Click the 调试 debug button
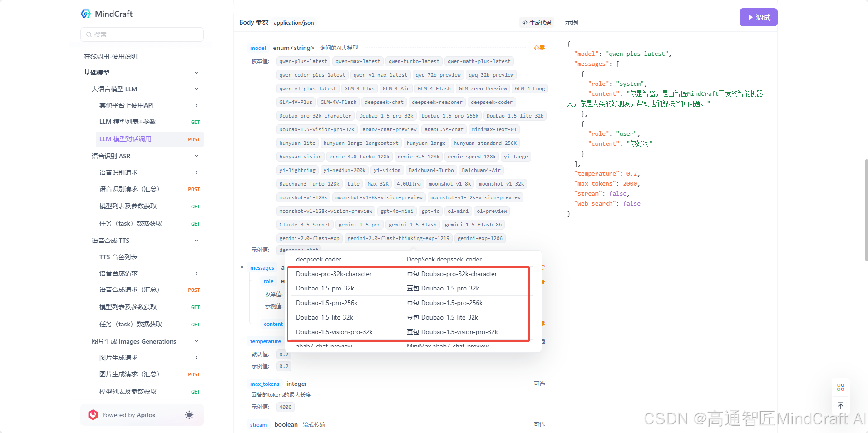Viewport: 868px width, 433px height. click(758, 17)
